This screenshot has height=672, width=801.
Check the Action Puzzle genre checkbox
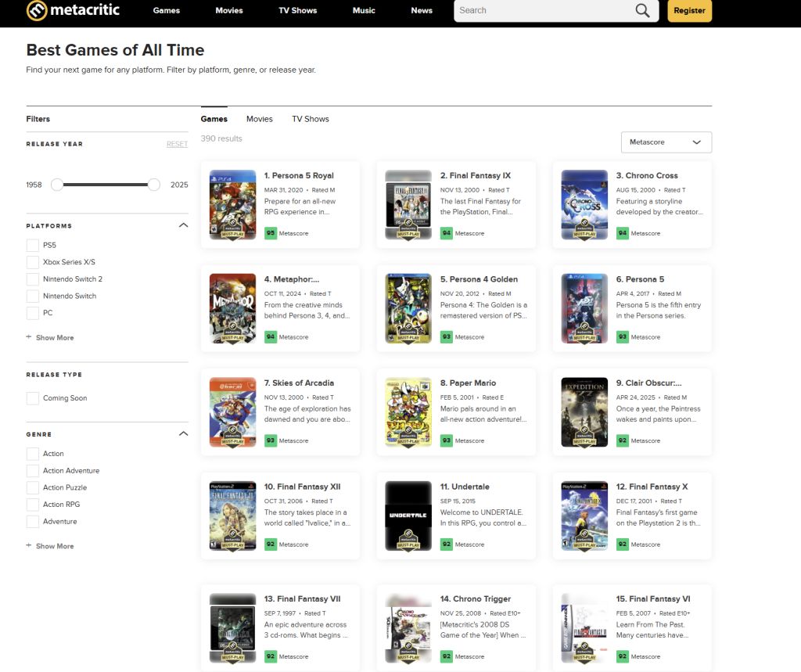(33, 487)
